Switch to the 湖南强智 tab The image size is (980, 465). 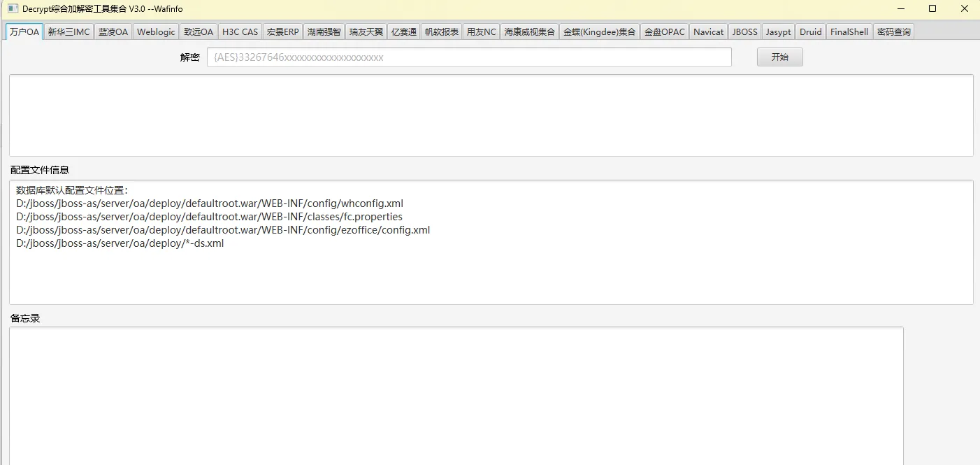[x=324, y=31]
